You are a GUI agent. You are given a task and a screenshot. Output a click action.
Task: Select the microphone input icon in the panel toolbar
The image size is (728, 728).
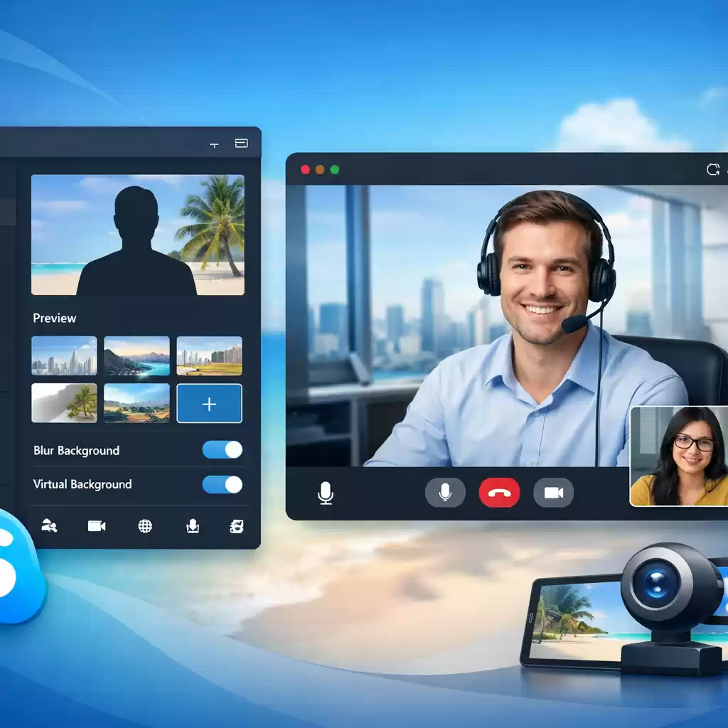pos(192,527)
